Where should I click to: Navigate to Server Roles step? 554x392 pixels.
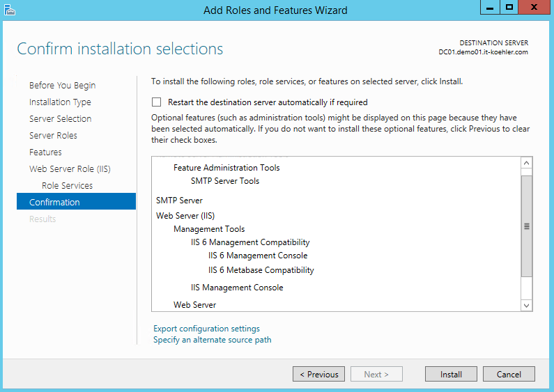53,136
